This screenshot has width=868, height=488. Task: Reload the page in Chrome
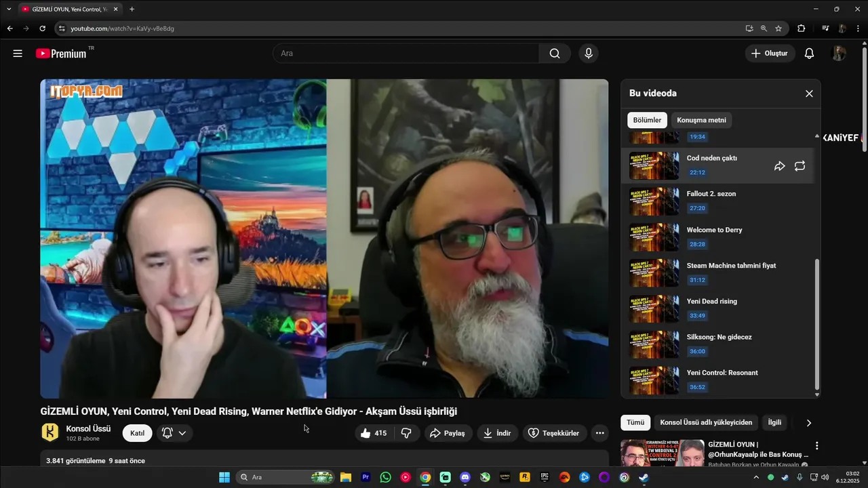42,28
